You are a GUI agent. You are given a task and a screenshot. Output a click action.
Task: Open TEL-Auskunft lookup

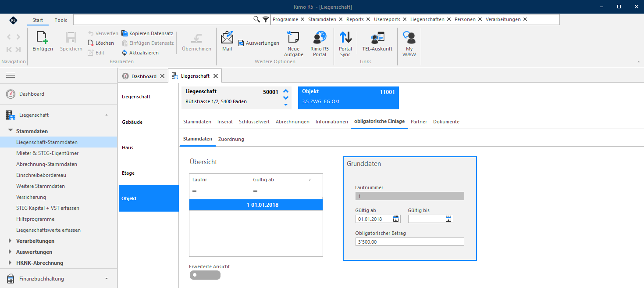[x=377, y=37]
